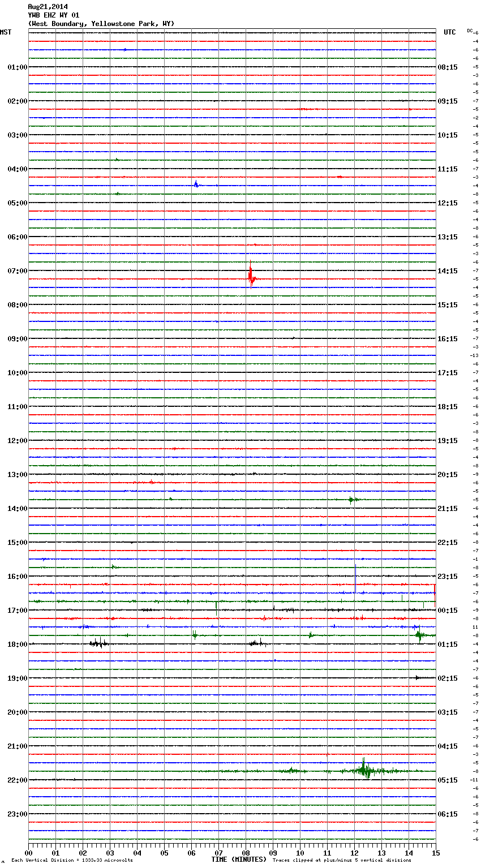Select the 16:00 MST row label
This screenshot has height=868, width=481.
click(17, 577)
